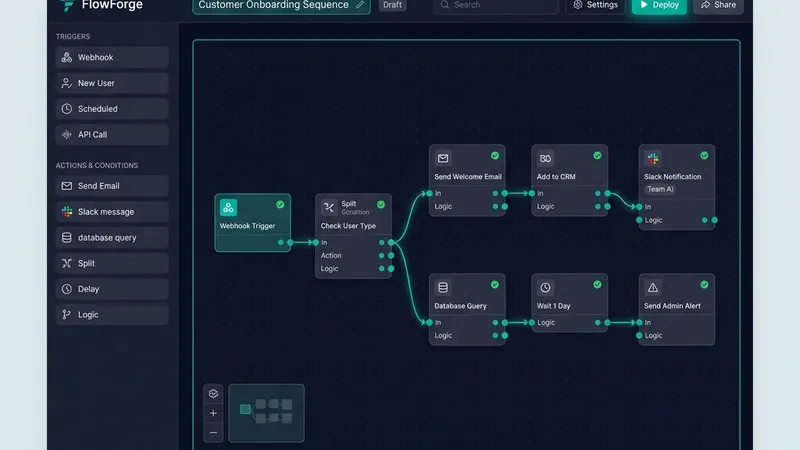This screenshot has height=450, width=800.
Task: Click the Logic row in Send Welcome Email
Action: (x=467, y=207)
